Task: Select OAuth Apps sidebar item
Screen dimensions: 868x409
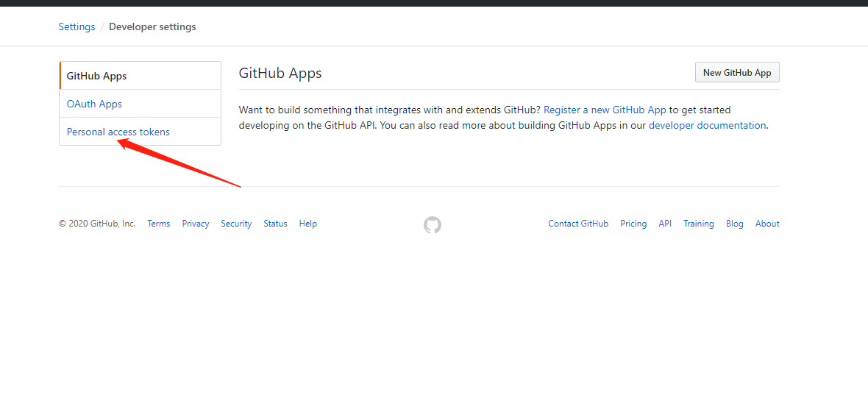Action: tap(94, 104)
